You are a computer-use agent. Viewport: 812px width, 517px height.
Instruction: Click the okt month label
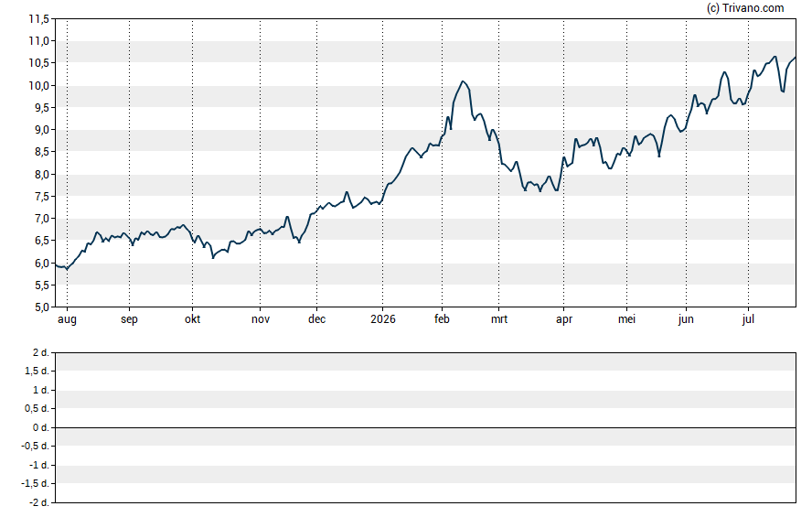[x=192, y=318]
